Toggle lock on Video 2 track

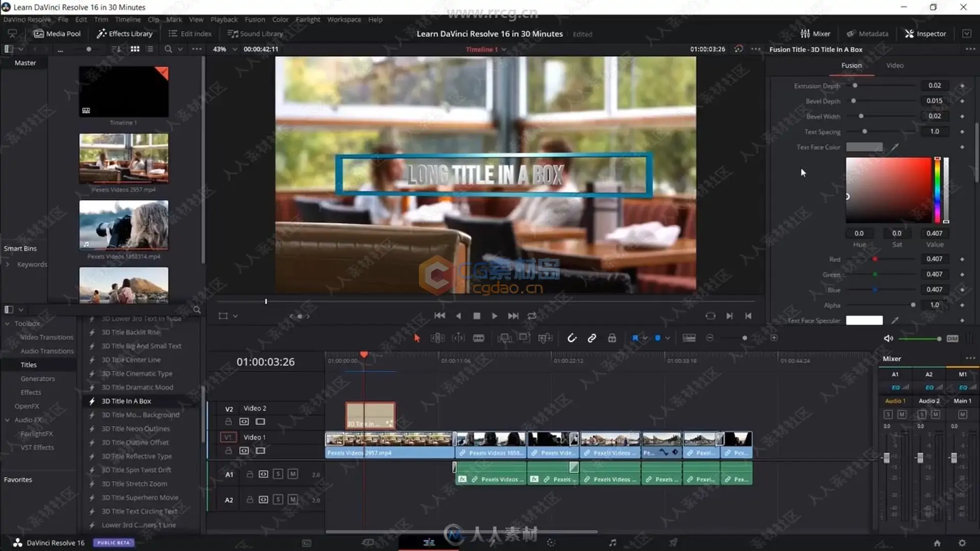(229, 421)
